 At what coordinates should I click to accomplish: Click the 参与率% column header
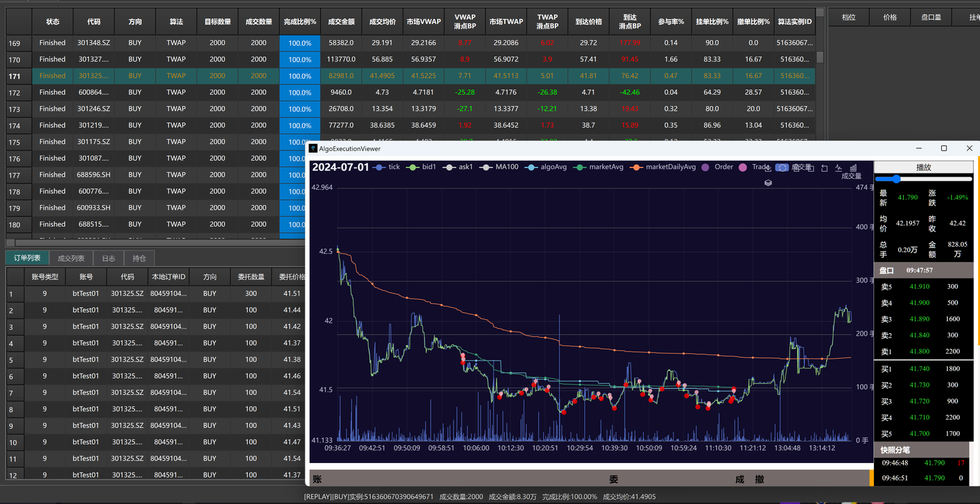[670, 22]
